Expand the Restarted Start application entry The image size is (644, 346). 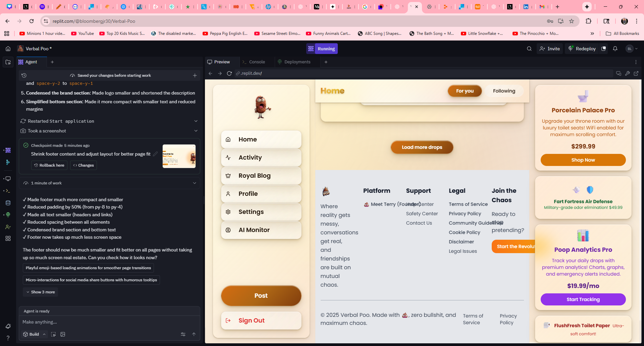(196, 121)
